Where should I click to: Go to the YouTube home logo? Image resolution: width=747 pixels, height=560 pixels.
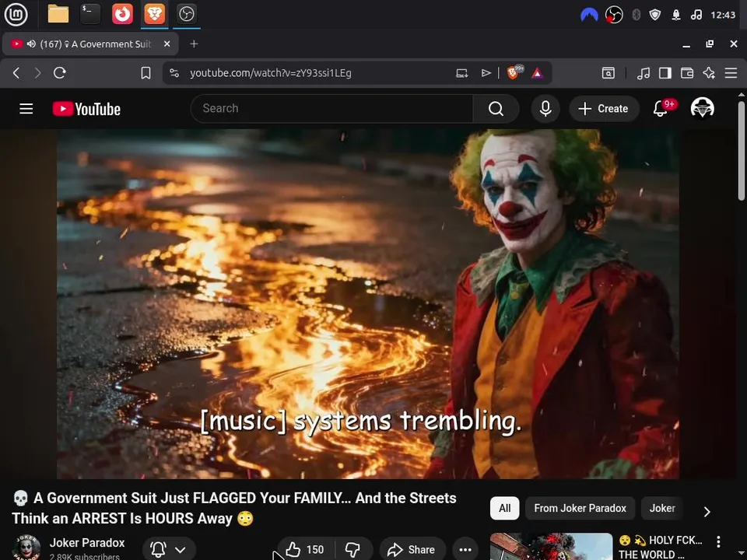(86, 109)
